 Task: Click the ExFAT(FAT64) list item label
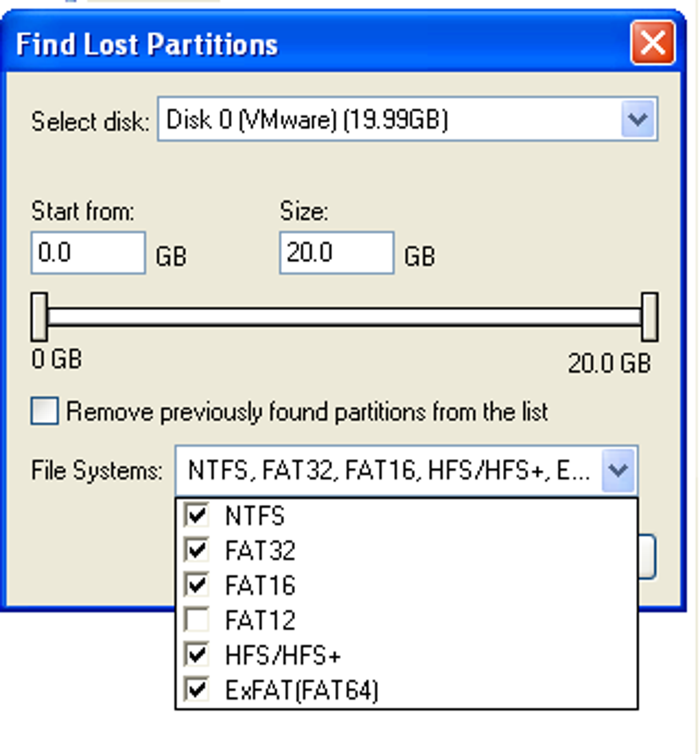[302, 690]
